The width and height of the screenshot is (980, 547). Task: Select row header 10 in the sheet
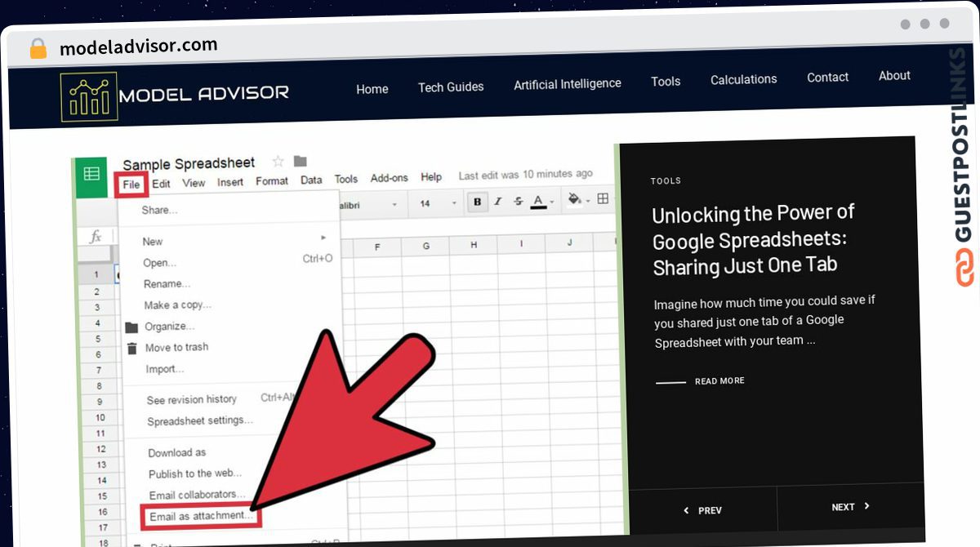tap(100, 418)
